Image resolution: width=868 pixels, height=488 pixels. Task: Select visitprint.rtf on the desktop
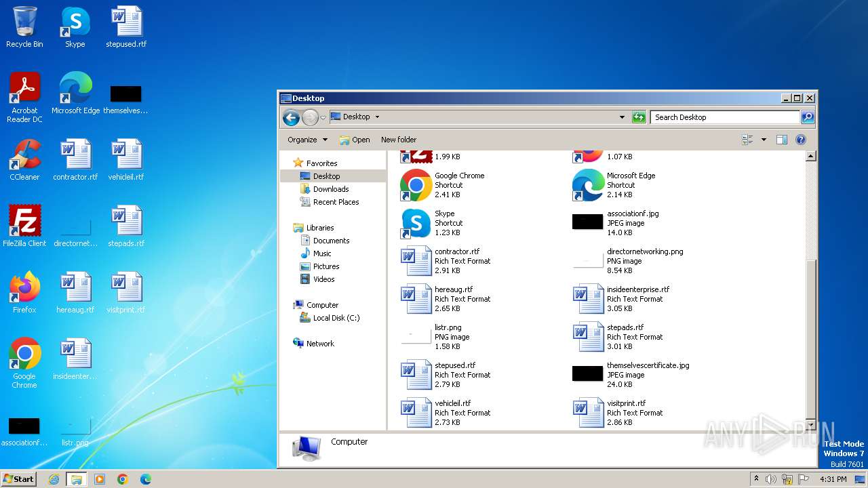coord(126,293)
